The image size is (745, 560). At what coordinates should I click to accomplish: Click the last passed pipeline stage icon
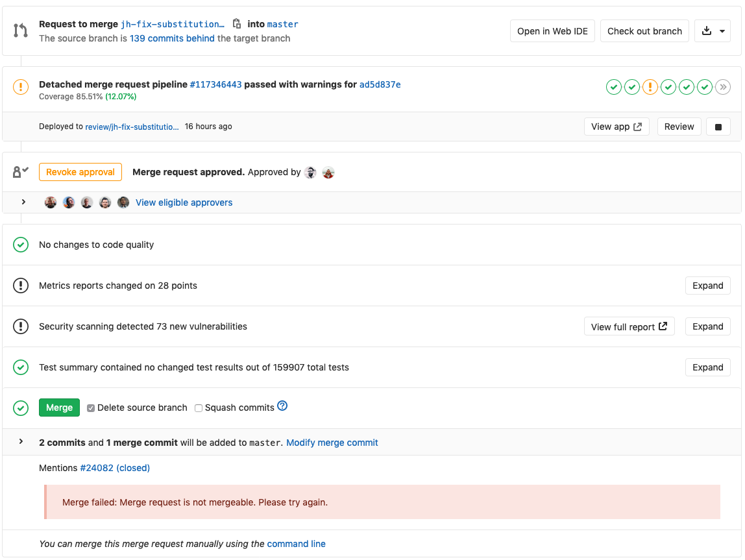coord(705,87)
